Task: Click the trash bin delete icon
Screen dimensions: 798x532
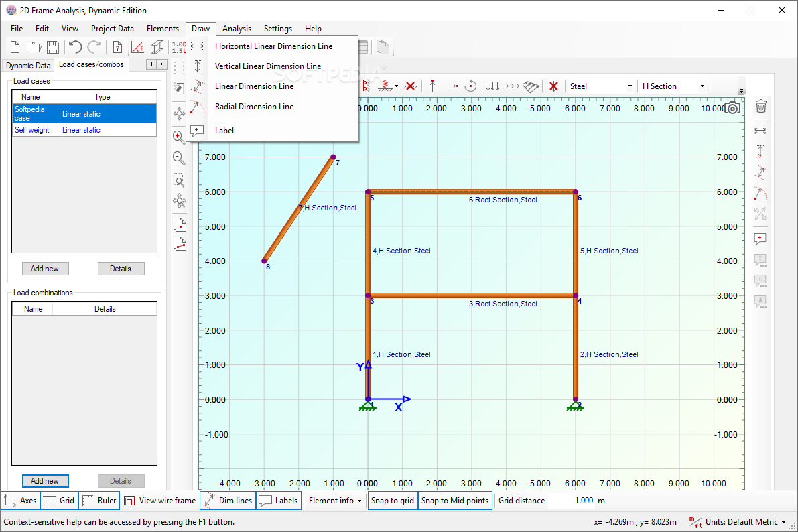Action: [761, 106]
